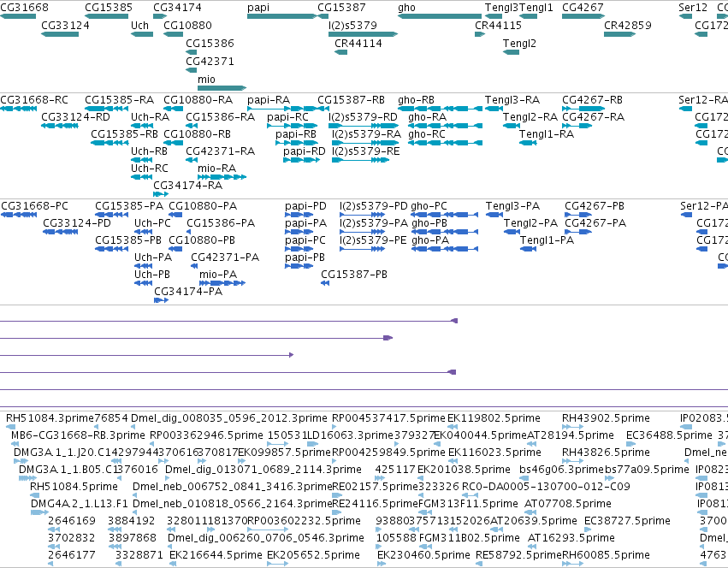This screenshot has width=728, height=568.
Task: Select the CR44114 gene label
Action: (358, 43)
